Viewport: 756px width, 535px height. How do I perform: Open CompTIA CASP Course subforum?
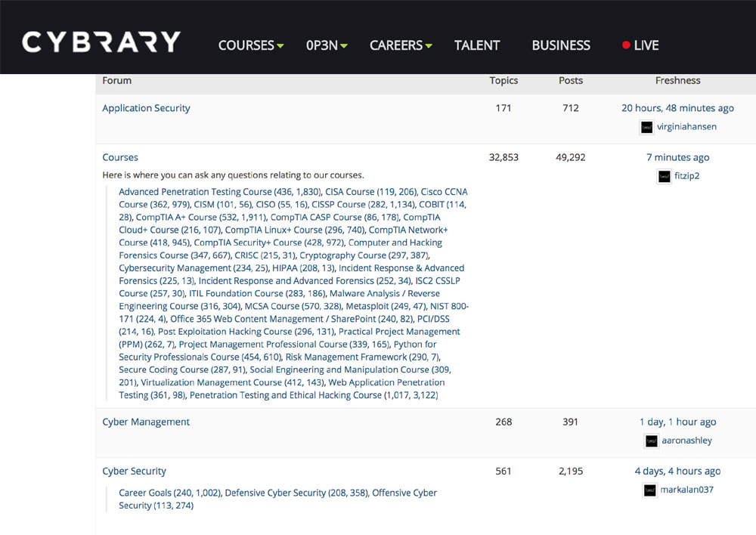pyautogui.click(x=335, y=218)
